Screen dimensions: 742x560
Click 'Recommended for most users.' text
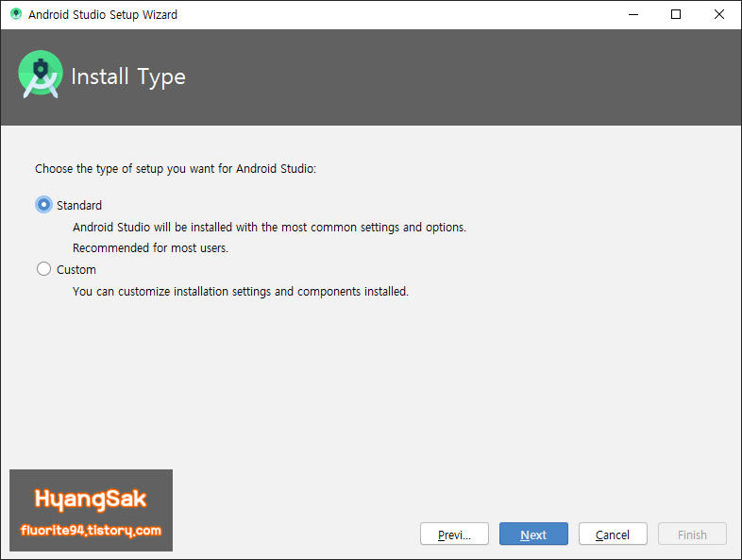[x=150, y=248]
